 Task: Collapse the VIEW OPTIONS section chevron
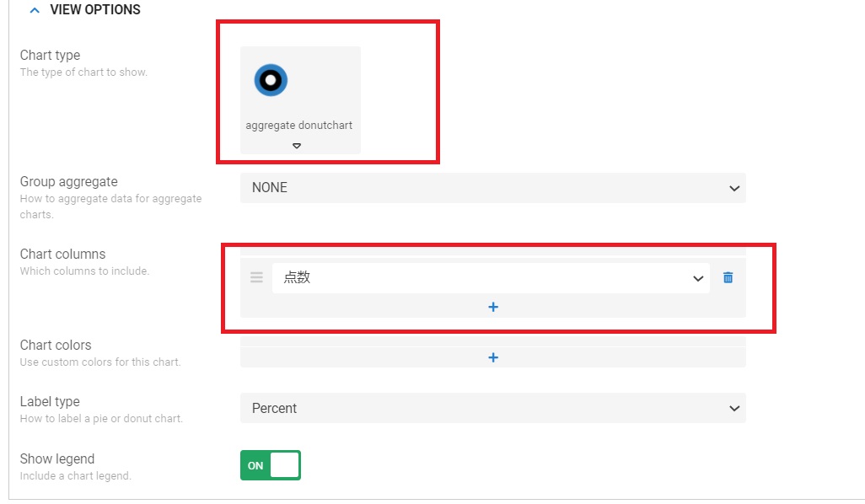(x=35, y=10)
